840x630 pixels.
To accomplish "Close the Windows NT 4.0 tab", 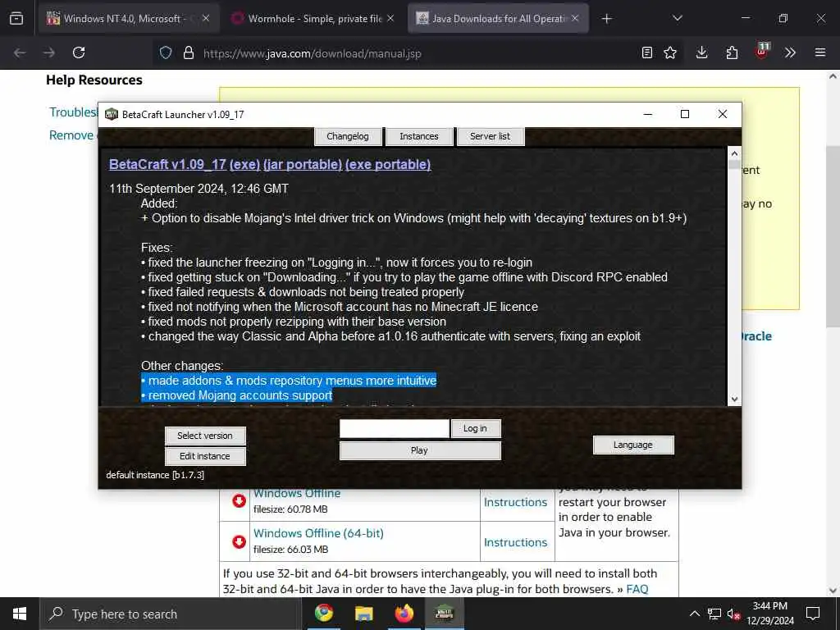I will click(206, 18).
